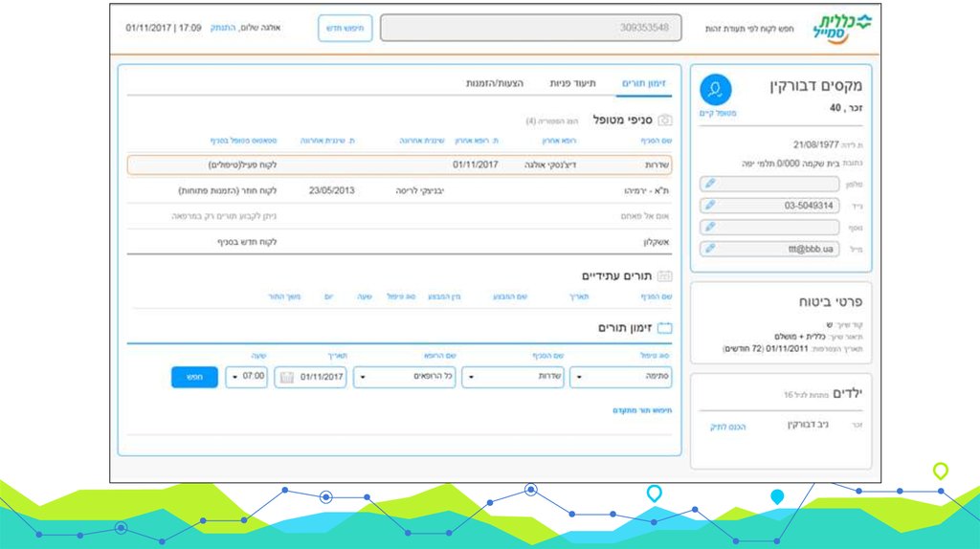Screen dimensions: 980x549
Task: Click pencil edit icon beside טלפון field
Action: tap(710, 184)
